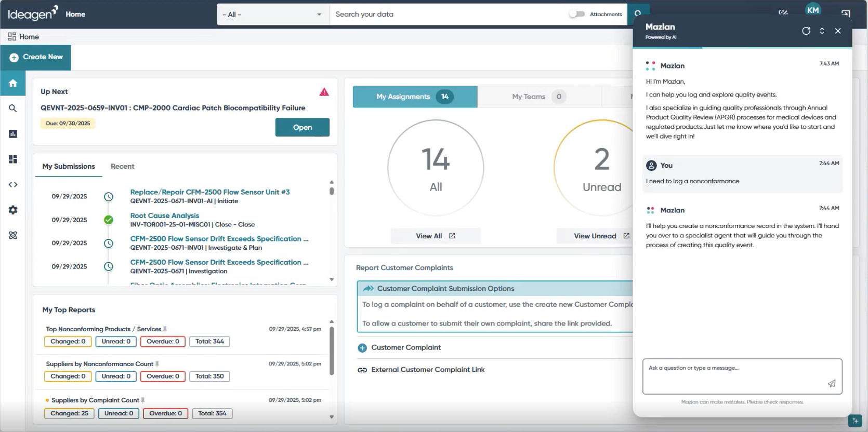Viewport: 868px width, 432px height.
Task: Open the settings gear in the sidebar
Action: [x=13, y=210]
